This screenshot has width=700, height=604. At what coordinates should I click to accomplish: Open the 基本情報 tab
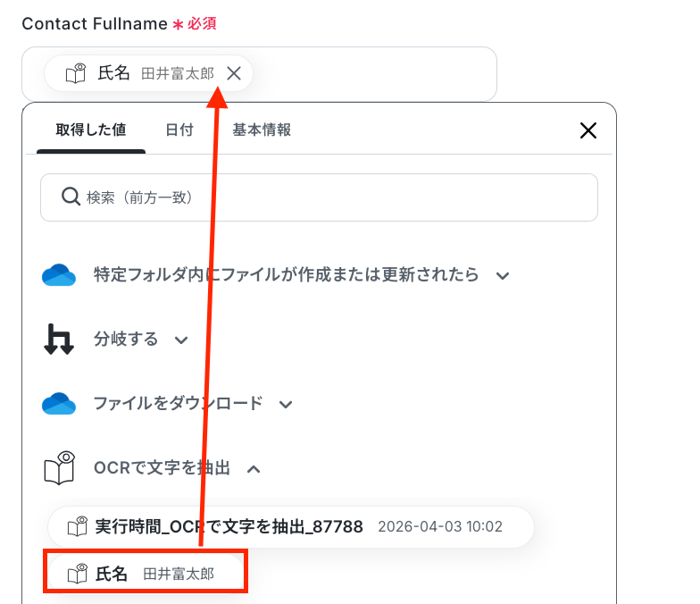[262, 130]
